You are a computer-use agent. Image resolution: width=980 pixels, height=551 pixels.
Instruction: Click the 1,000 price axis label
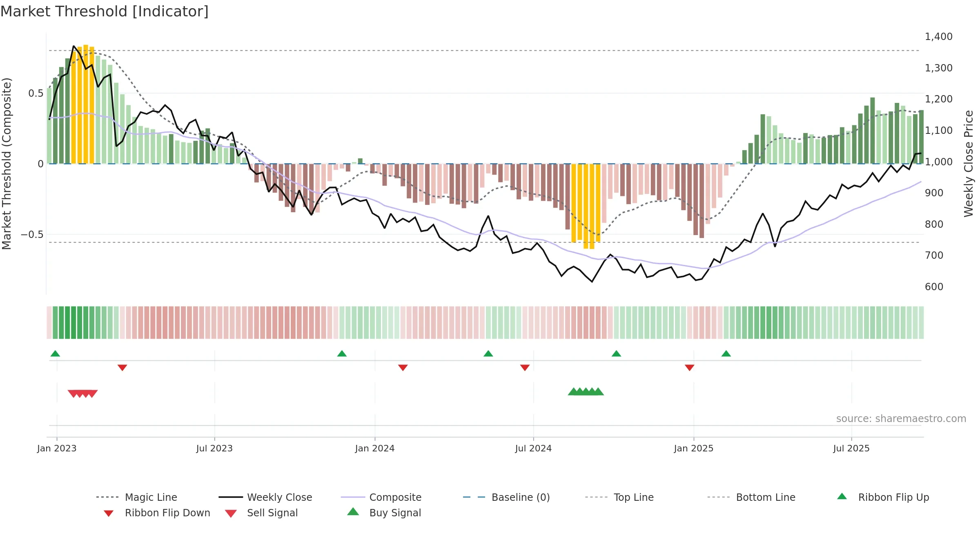point(938,162)
